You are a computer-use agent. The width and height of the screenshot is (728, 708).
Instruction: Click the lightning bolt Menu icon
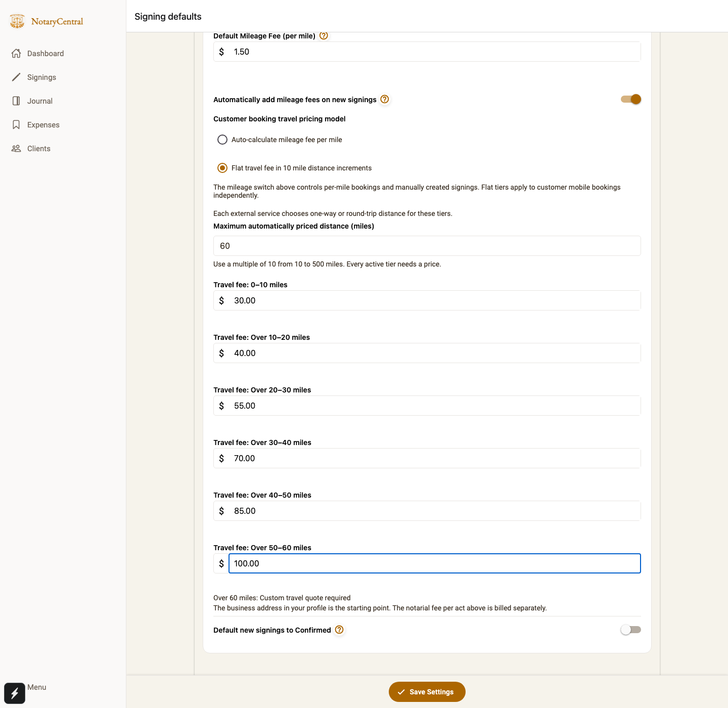click(x=15, y=693)
